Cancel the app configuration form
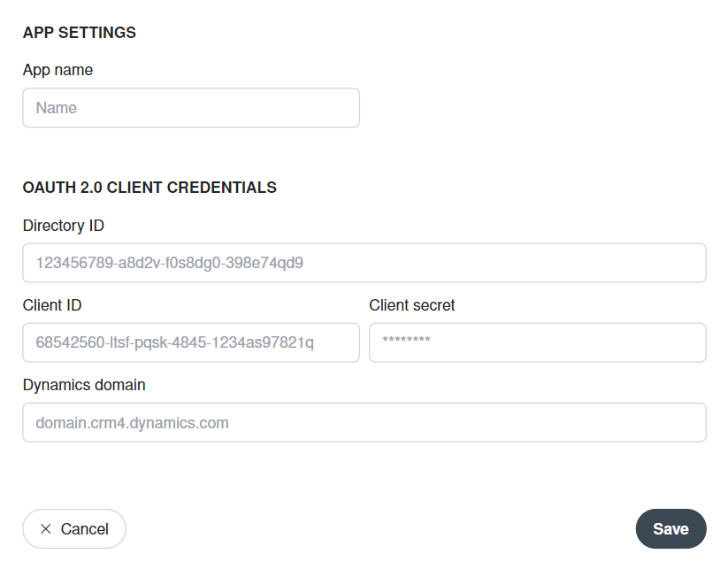This screenshot has width=728, height=569. [x=74, y=528]
